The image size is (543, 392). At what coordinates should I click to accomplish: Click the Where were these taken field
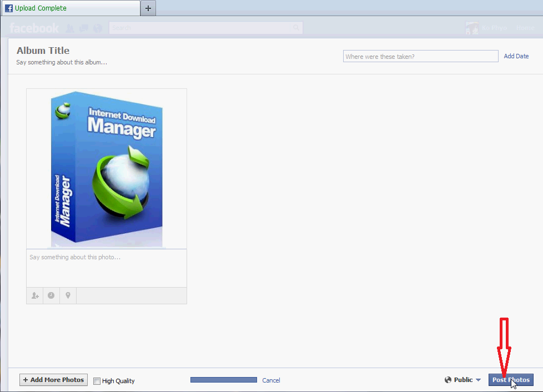tap(420, 56)
